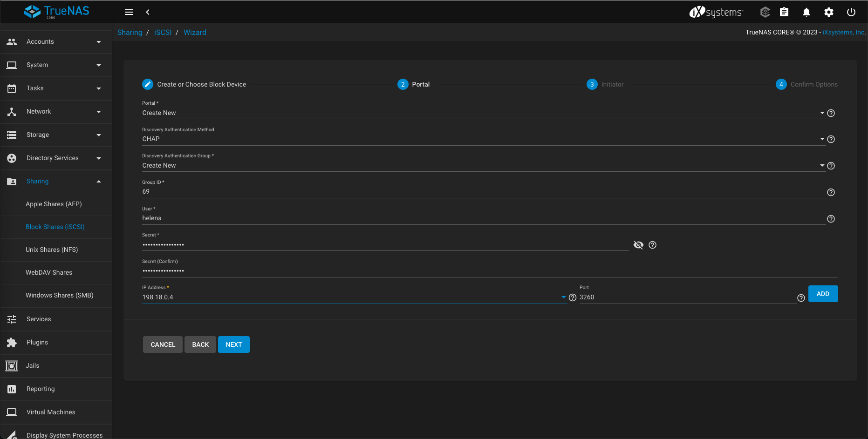Click the power icon in top bar

[x=851, y=12]
